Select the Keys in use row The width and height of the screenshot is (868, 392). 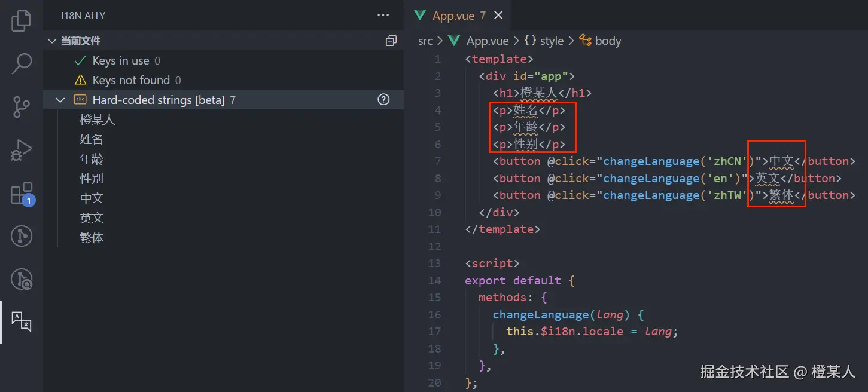point(223,60)
